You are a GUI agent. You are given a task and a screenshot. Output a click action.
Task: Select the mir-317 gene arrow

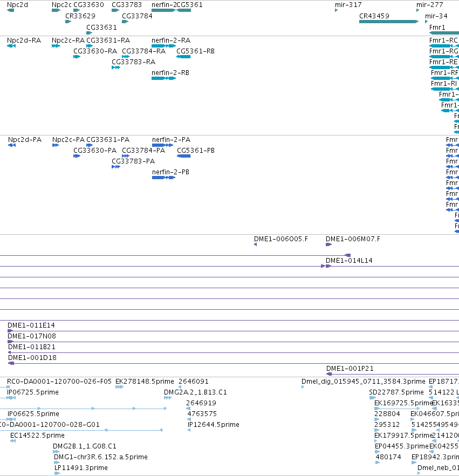coord(337,10)
